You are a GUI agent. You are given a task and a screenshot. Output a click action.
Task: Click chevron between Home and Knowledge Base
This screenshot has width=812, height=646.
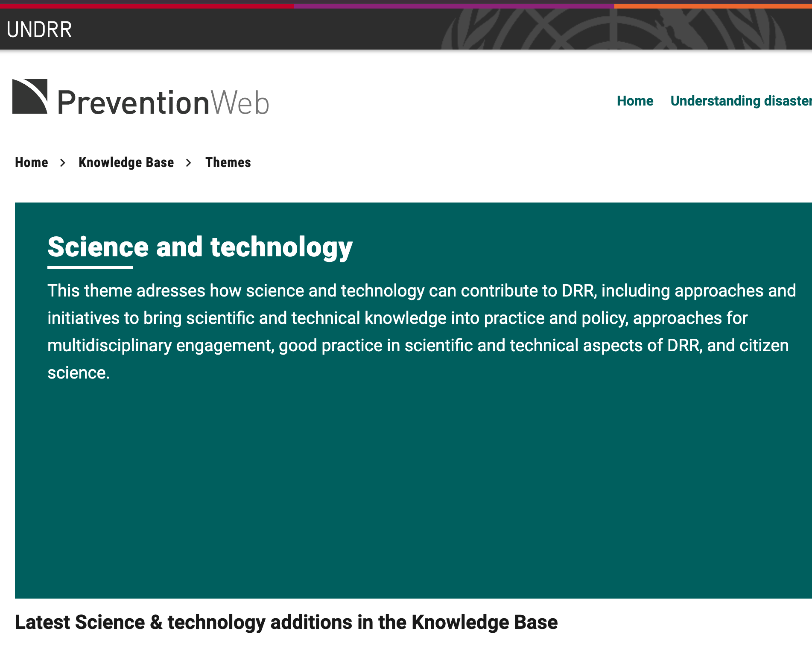63,163
